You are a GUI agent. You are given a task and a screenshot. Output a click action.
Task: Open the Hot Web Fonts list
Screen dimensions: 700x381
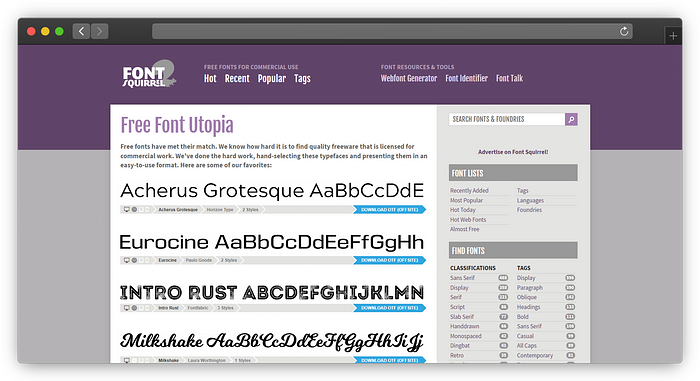point(468,220)
